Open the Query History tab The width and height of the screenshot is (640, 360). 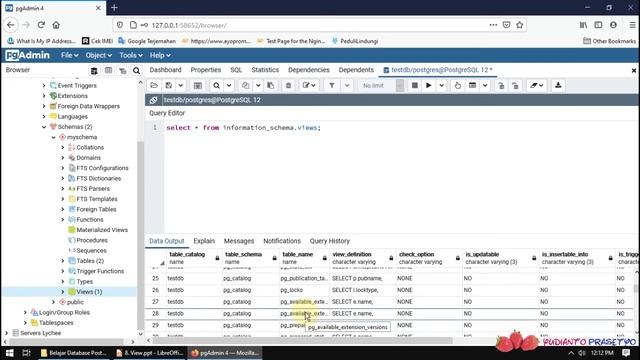pos(329,241)
